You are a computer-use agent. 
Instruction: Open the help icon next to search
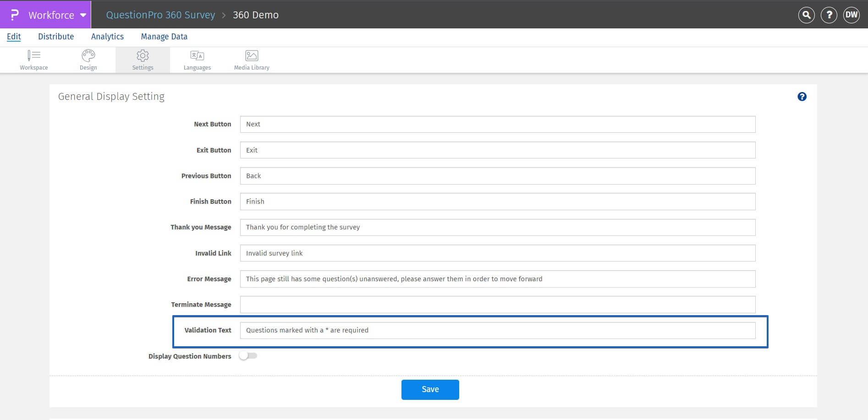pos(829,15)
